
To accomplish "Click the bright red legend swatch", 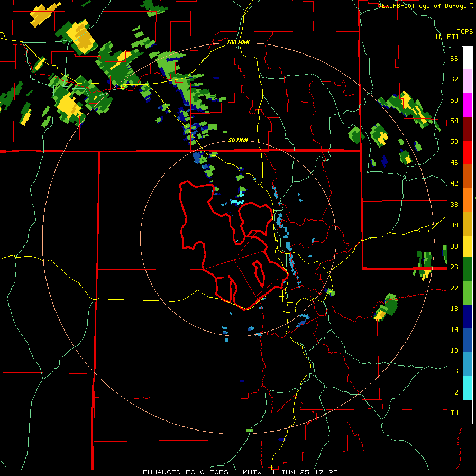I will click(467, 152).
